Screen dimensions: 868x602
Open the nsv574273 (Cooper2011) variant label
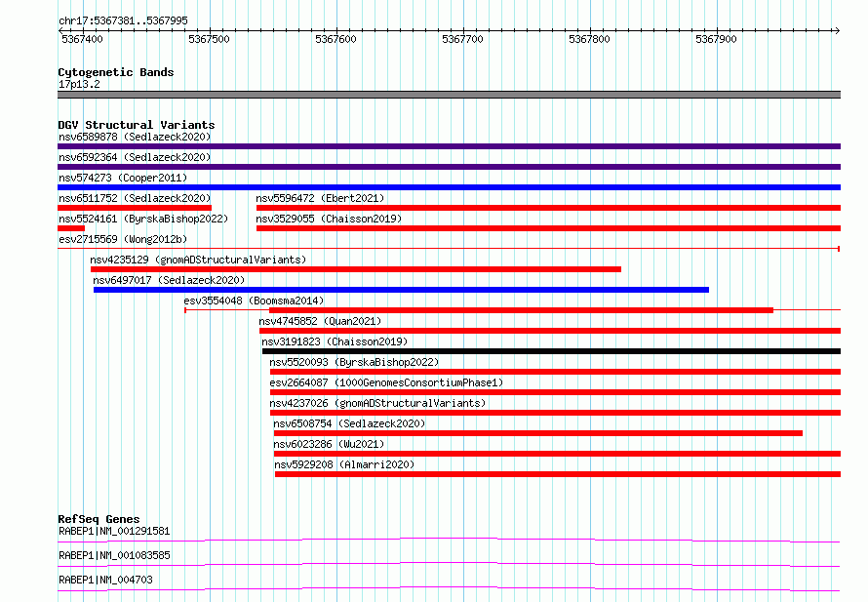[123, 178]
